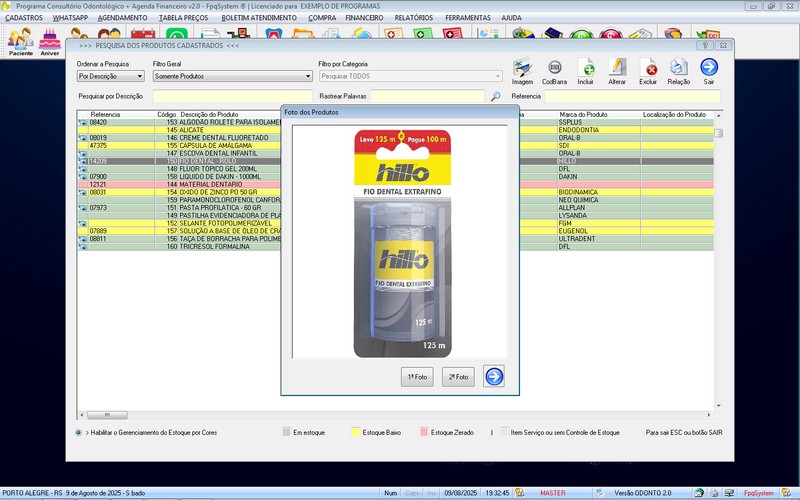Open the Financeiro menu
Viewport: 800px width, 500px height.
[365, 18]
